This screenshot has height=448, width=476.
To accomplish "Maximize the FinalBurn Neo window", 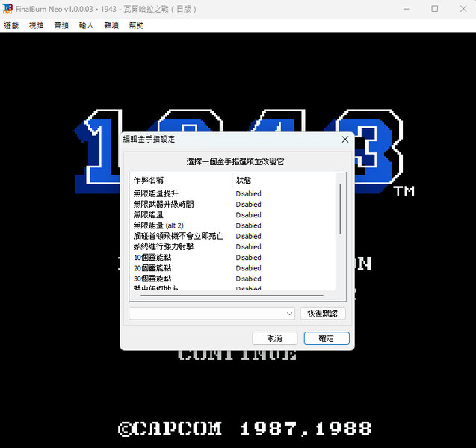I will (435, 9).
